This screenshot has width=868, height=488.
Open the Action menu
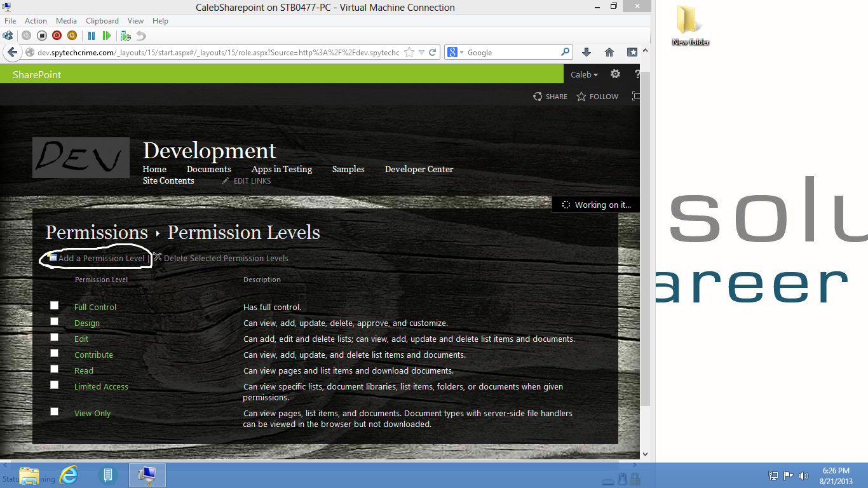coord(36,21)
